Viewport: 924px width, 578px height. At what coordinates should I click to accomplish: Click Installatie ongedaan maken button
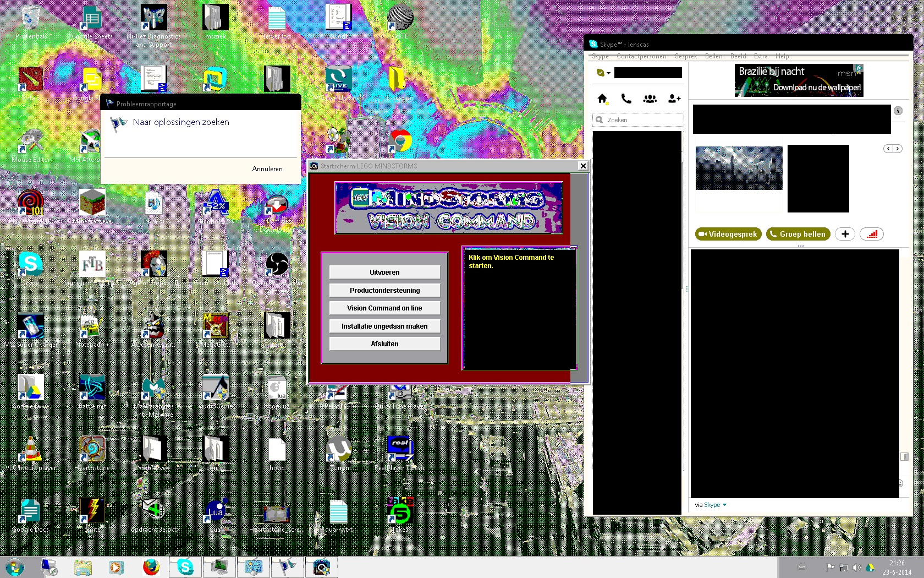384,326
